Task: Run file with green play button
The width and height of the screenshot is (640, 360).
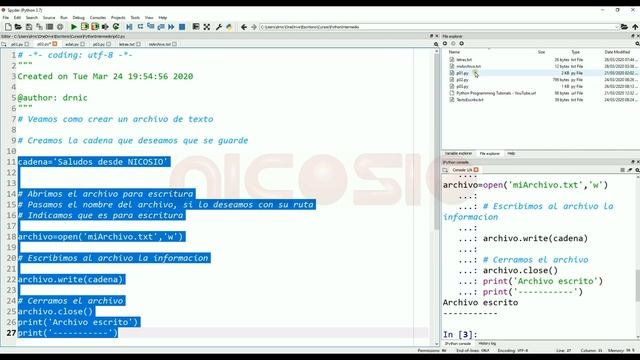Action: [x=74, y=27]
